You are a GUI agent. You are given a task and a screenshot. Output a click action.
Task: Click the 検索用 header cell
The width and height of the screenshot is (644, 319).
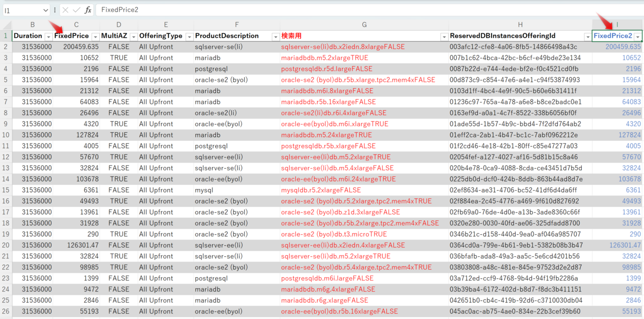click(364, 36)
